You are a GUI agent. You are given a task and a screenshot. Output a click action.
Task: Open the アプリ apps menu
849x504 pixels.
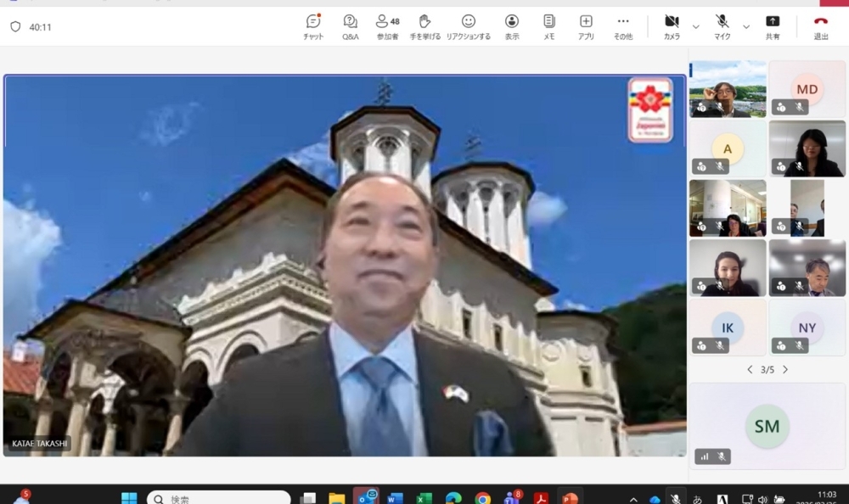point(586,26)
